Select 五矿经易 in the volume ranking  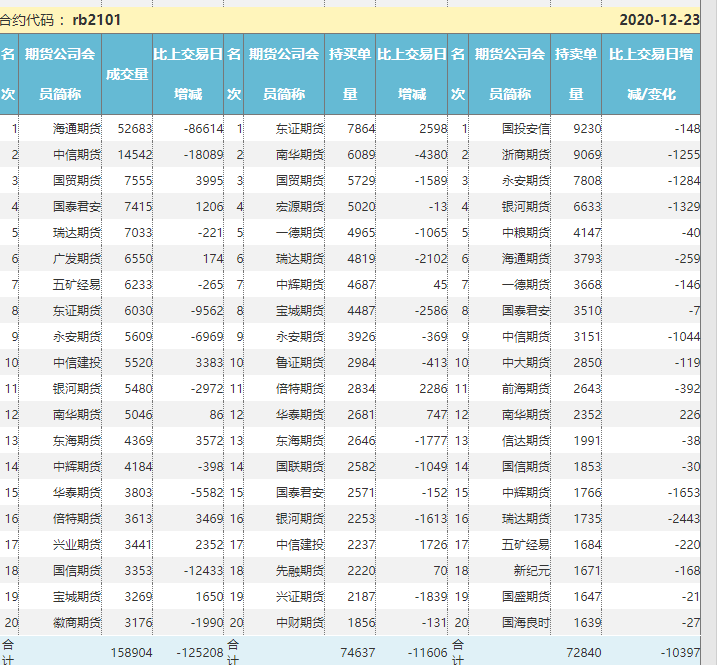77,284
